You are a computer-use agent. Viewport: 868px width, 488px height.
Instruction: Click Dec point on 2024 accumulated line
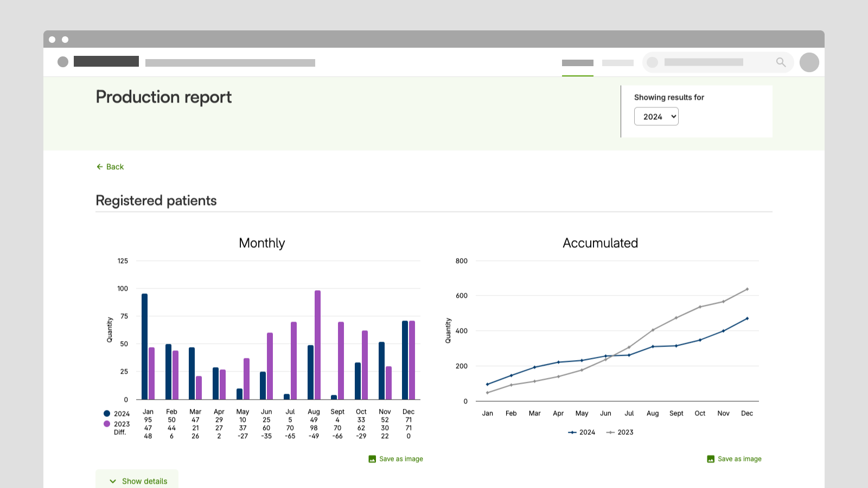pyautogui.click(x=747, y=318)
